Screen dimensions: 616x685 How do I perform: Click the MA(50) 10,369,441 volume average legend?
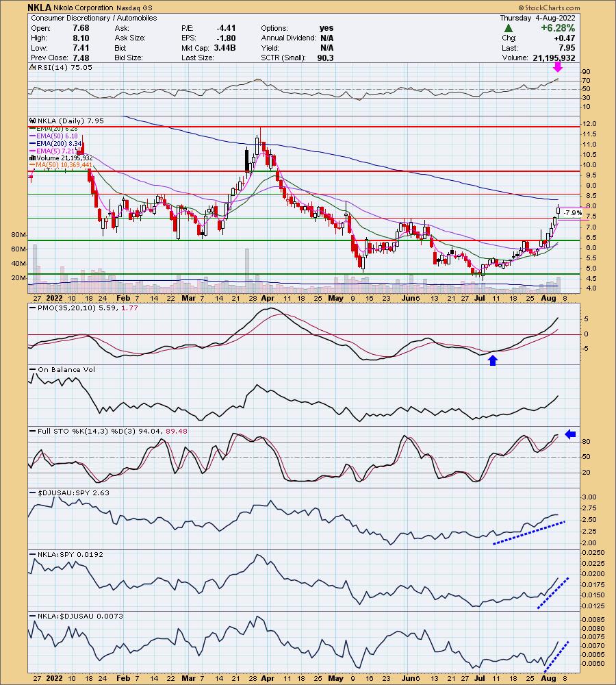click(x=63, y=165)
